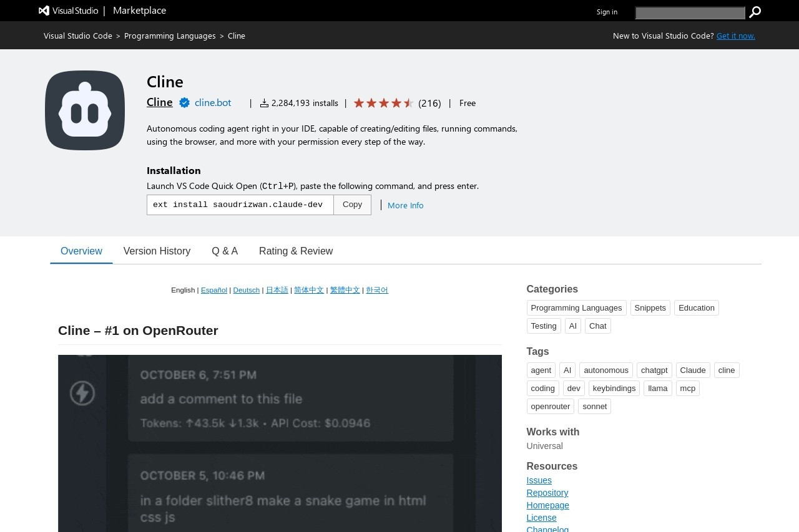Viewport: 799px width, 532px height.
Task: Copy the install command
Action: click(352, 205)
